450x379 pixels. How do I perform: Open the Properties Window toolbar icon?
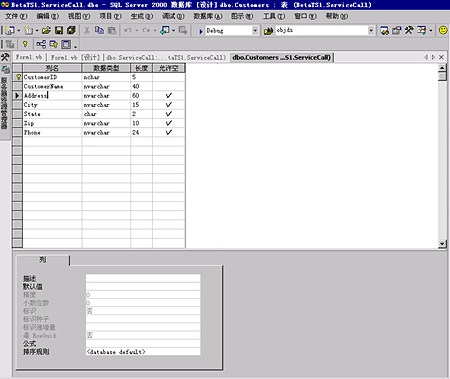pyautogui.click(x=397, y=31)
